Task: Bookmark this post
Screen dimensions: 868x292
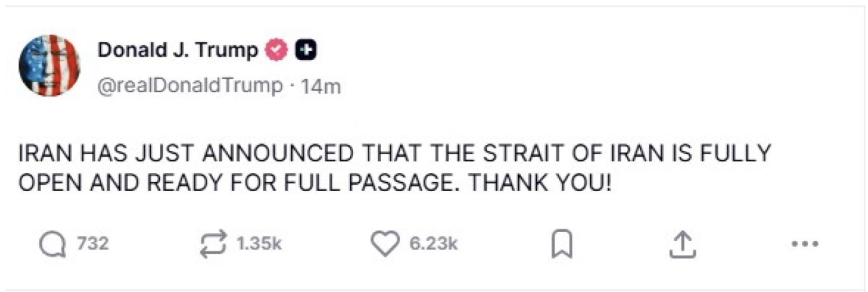Action: point(562,245)
